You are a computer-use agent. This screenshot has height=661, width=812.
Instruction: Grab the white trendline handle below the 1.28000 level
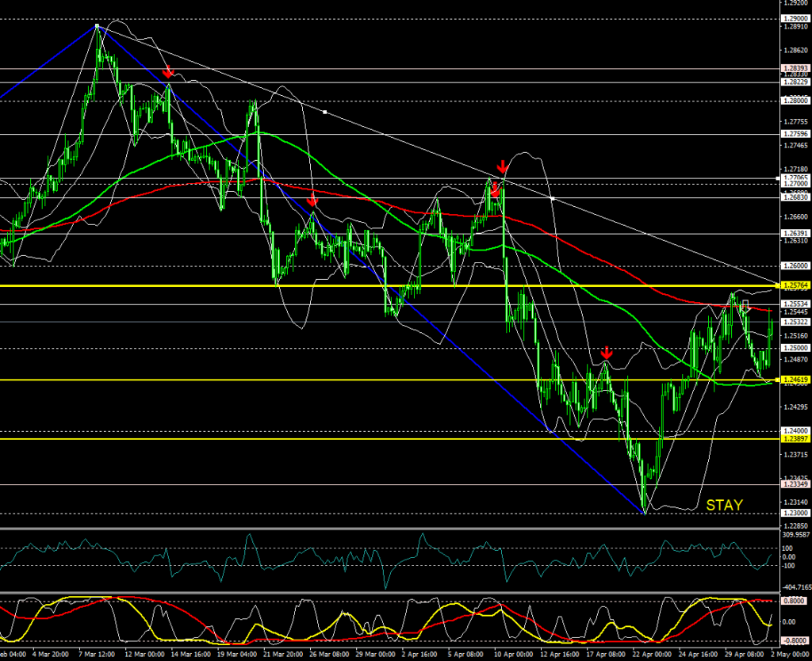324,113
